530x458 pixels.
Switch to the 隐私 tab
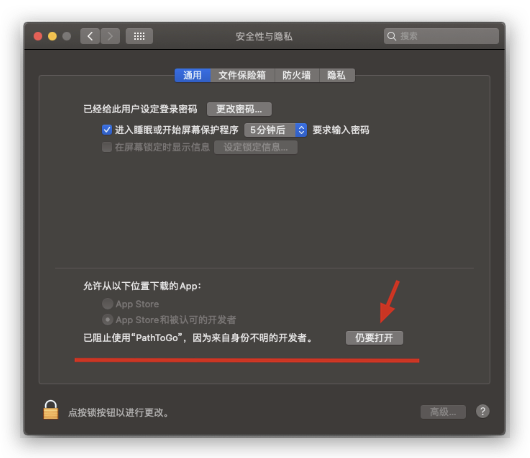pos(337,75)
